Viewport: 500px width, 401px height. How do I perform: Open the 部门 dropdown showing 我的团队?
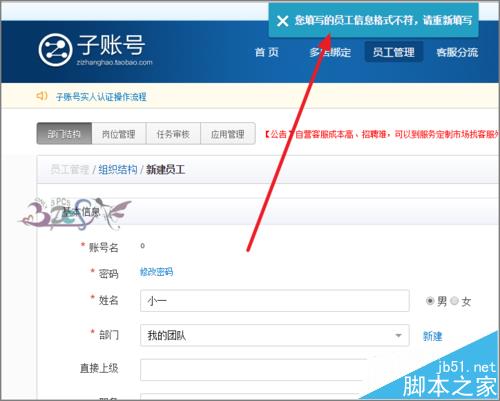[x=275, y=335]
